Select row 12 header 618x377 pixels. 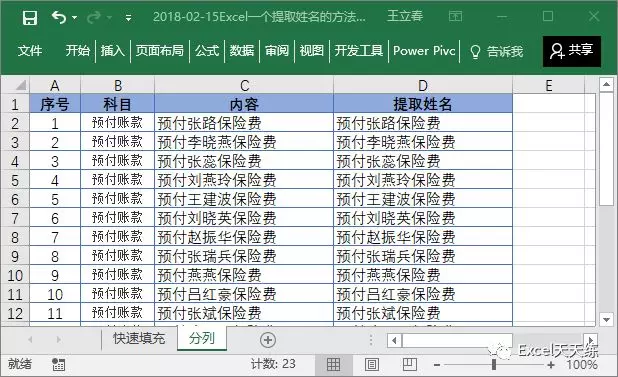pos(15,313)
